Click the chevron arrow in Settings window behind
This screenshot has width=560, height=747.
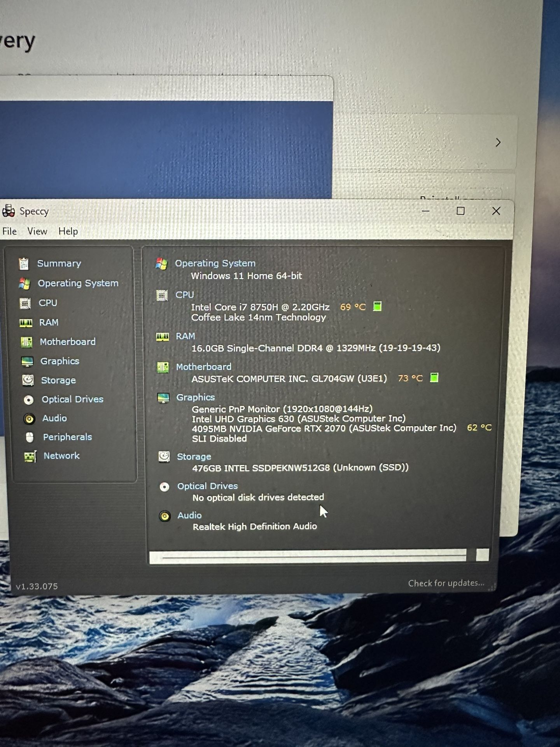tap(498, 142)
